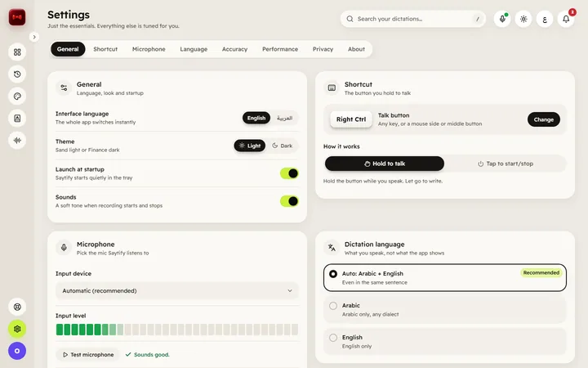Image resolution: width=588 pixels, height=368 pixels.
Task: Open the red Saytify app logo
Action: [17, 17]
